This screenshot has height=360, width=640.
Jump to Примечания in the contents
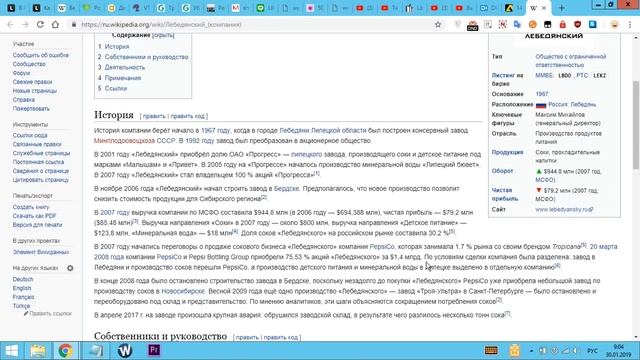[x=123, y=78]
